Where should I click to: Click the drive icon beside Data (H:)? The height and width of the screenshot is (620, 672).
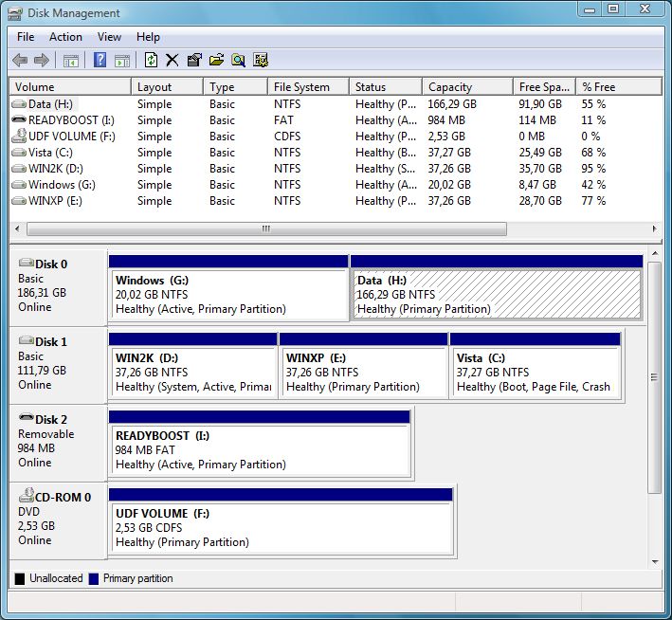19,103
